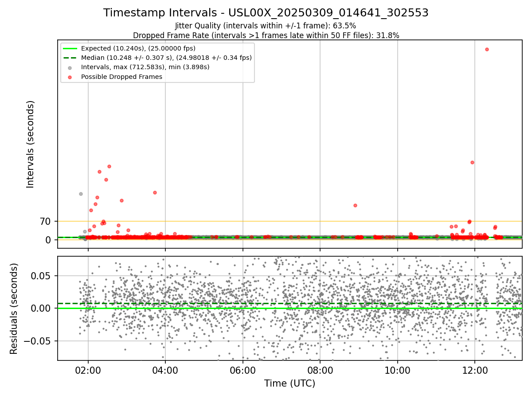This screenshot has height=399, width=532.
Task: Select the 'Jitter Quality' subtitle line
Action: 266,26
